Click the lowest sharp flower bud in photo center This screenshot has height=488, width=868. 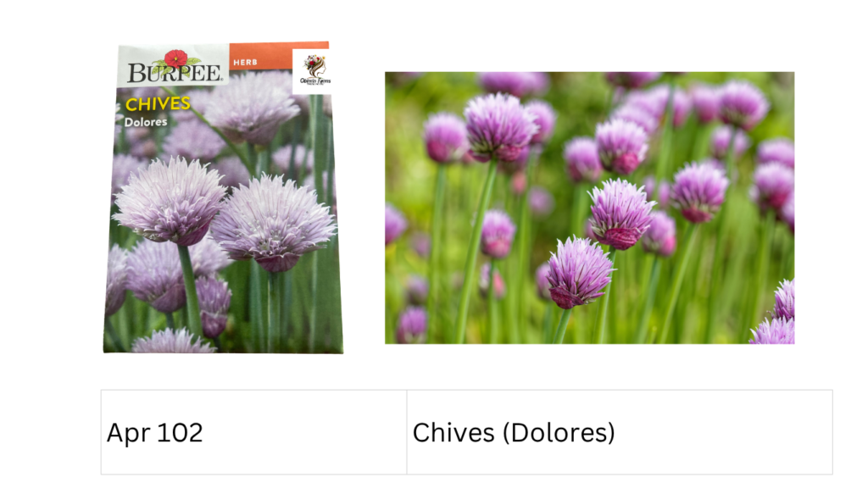[579, 272]
